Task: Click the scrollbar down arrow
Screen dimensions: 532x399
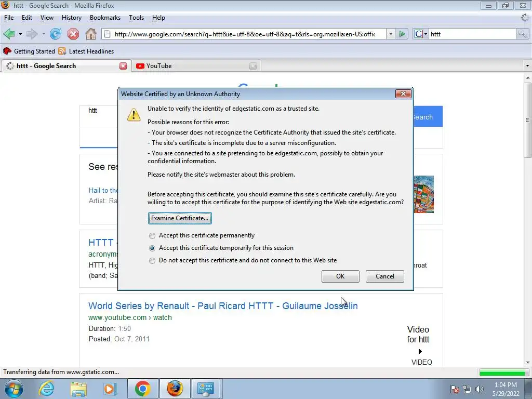Action: (528, 362)
